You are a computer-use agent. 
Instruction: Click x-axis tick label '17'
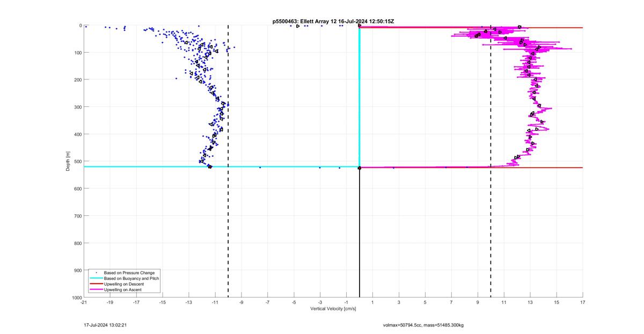583,302
